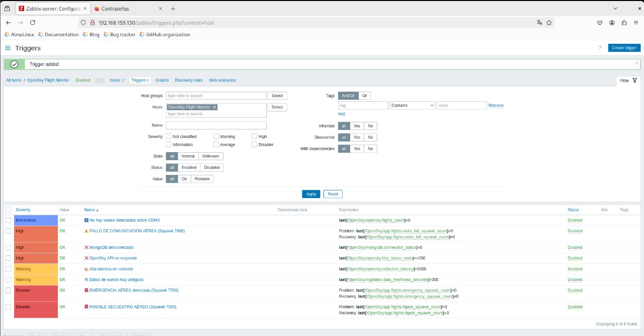Click the Create trigger button
Image resolution: width=644 pixels, height=336 pixels.
(624, 48)
